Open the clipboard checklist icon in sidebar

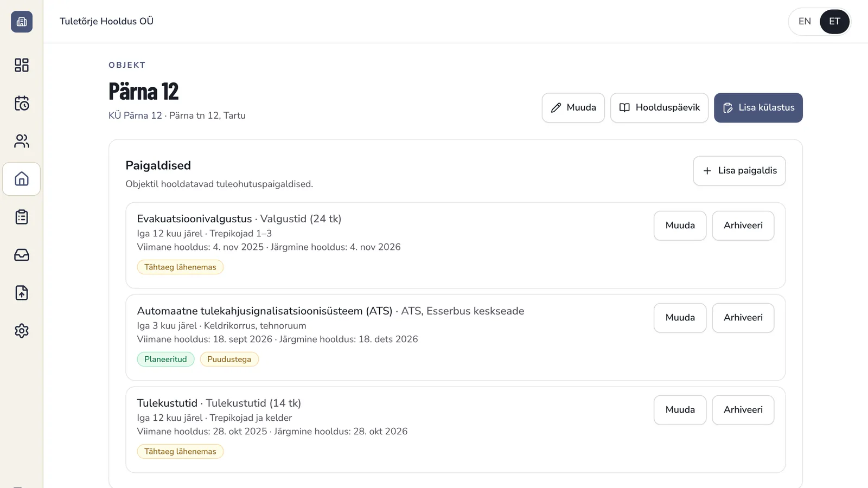[x=22, y=217]
